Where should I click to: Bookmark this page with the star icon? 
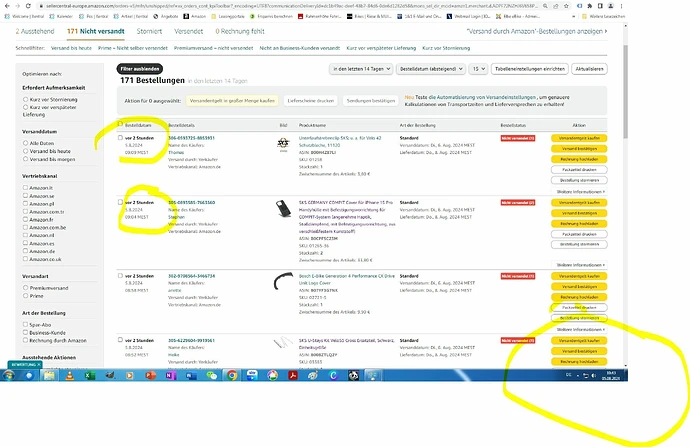click(566, 6)
